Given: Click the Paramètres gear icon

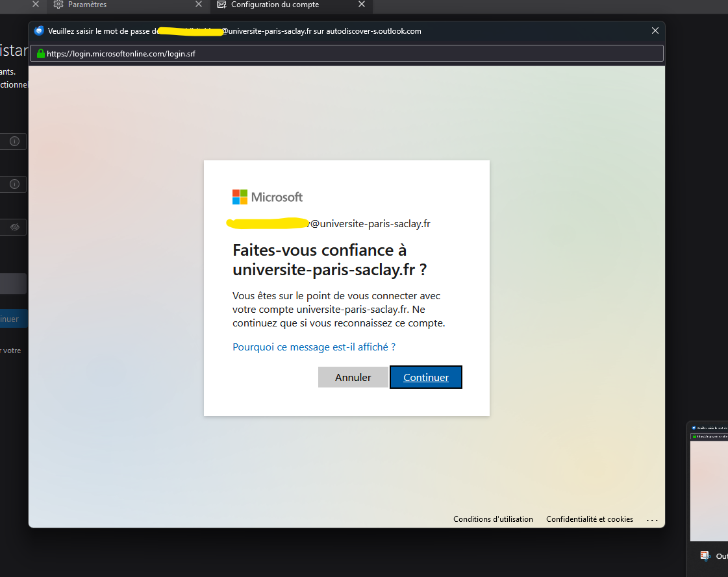Looking at the screenshot, I should tap(58, 4).
